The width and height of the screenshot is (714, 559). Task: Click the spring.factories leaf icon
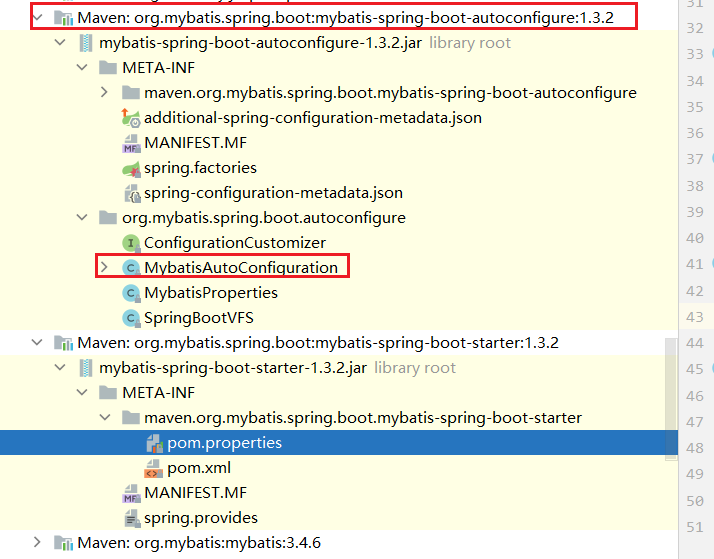pos(131,168)
